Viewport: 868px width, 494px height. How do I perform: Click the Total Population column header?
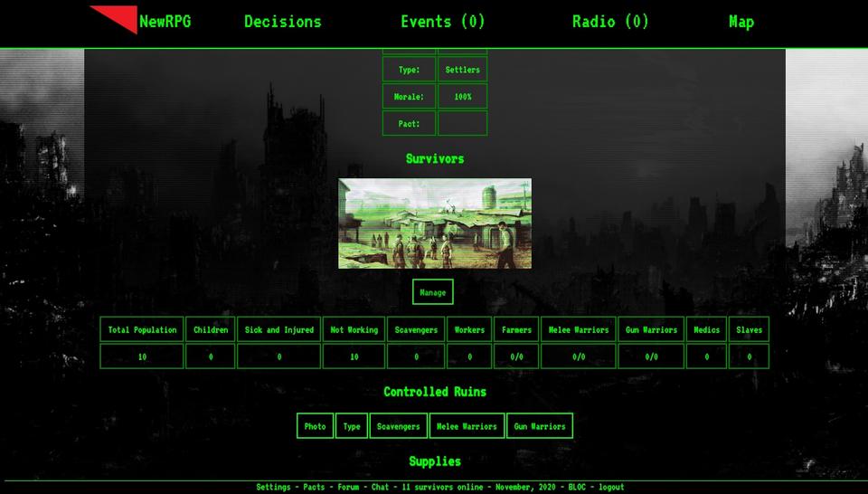pos(142,330)
